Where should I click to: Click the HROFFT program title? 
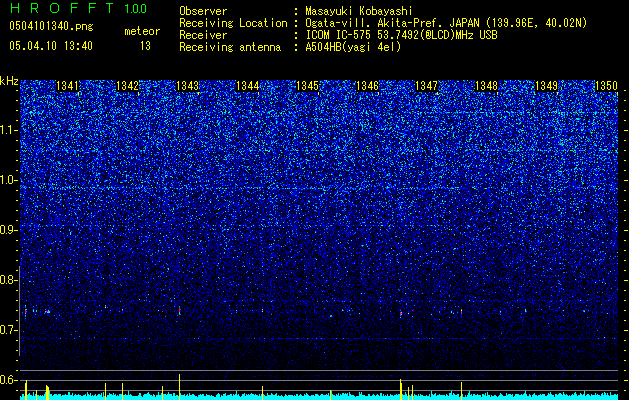pos(62,8)
